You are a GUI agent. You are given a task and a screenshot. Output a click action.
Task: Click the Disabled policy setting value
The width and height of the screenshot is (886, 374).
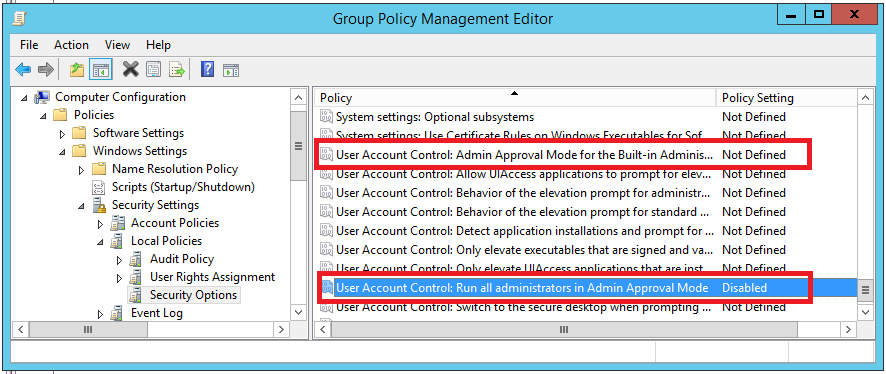[x=744, y=288]
